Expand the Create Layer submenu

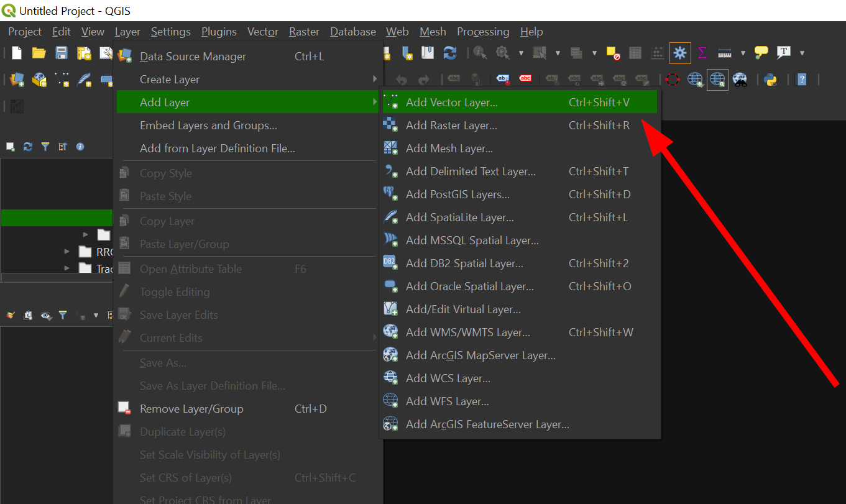(247, 79)
